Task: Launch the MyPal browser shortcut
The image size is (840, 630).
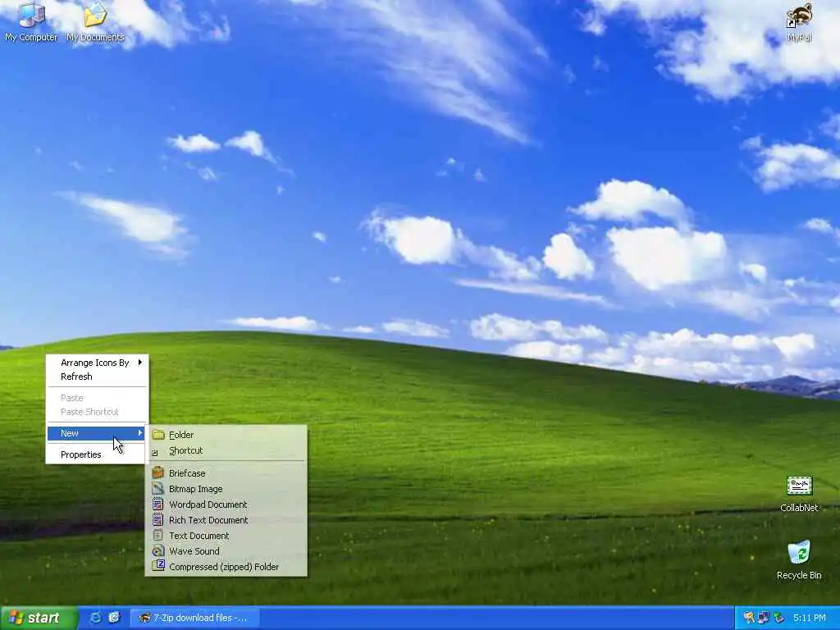Action: pyautogui.click(x=799, y=22)
